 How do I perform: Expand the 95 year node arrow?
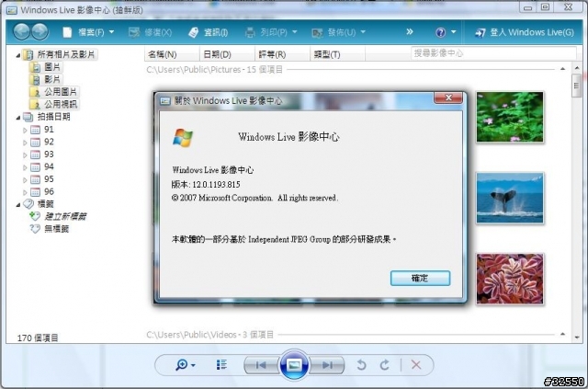coord(25,180)
